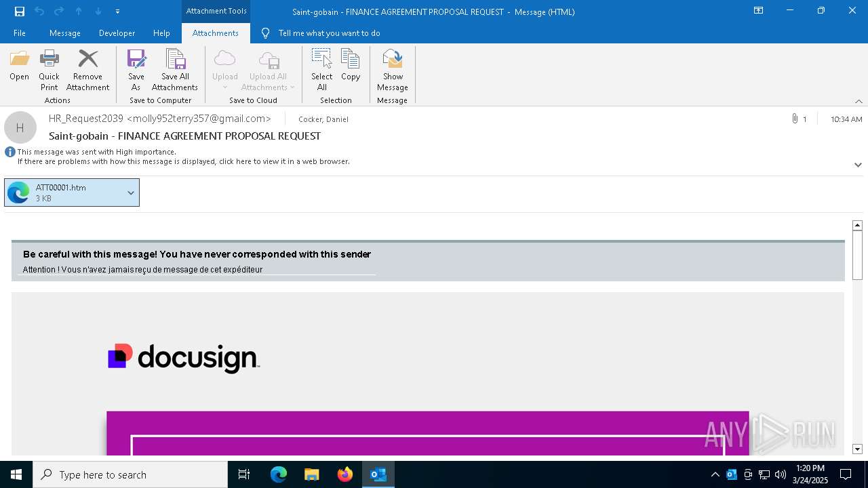The width and height of the screenshot is (868, 488).
Task: Go to the previous item with the up arrow
Action: click(79, 11)
